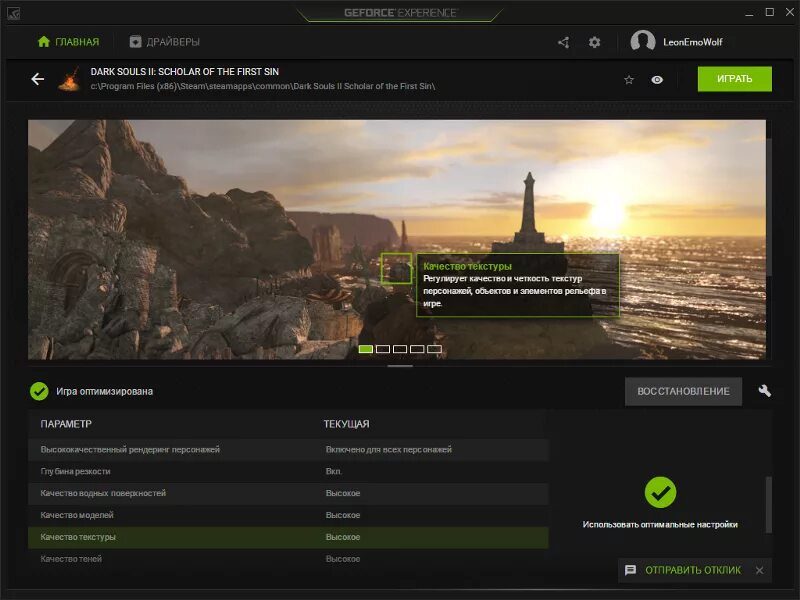Screen dimensions: 800x600
Task: Click the game install path text
Action: pyautogui.click(x=263, y=86)
